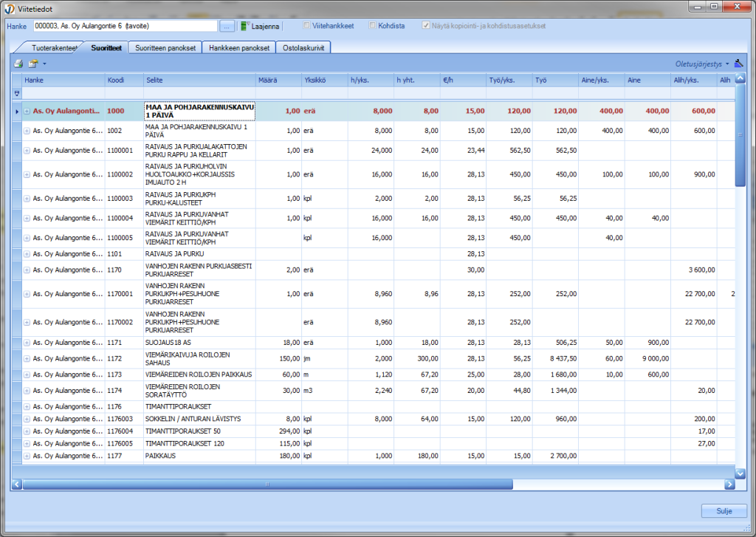Click the horizontal scrollbar right arrow
The height and width of the screenshot is (537, 756).
point(729,485)
